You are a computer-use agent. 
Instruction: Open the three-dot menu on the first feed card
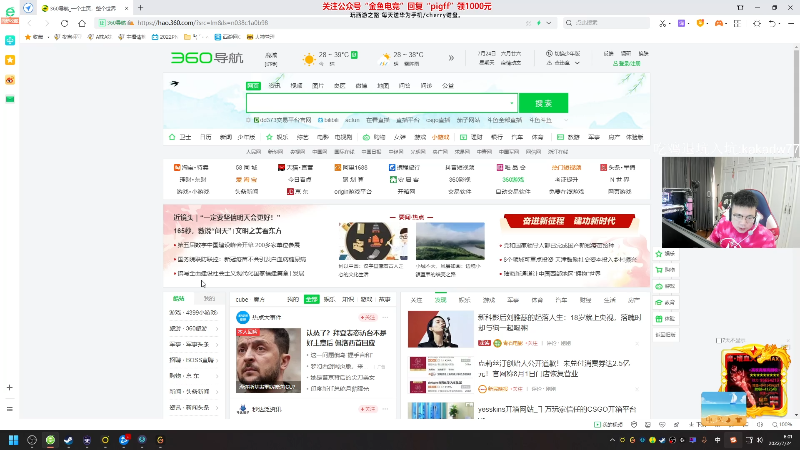click(386, 317)
